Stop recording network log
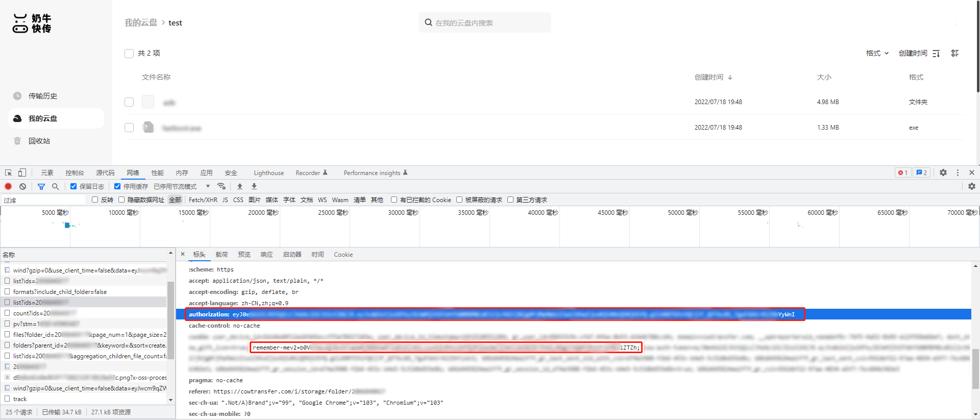 (8, 186)
